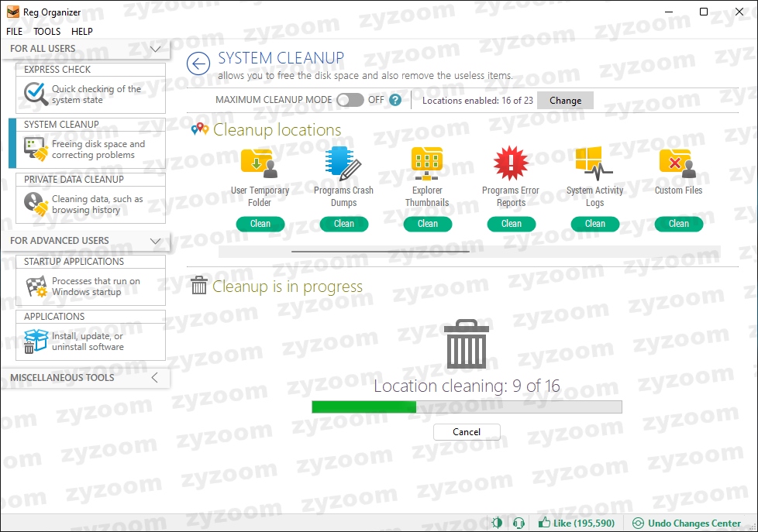Cancel the cleanup in progress
The height and width of the screenshot is (532, 758).
click(x=467, y=432)
